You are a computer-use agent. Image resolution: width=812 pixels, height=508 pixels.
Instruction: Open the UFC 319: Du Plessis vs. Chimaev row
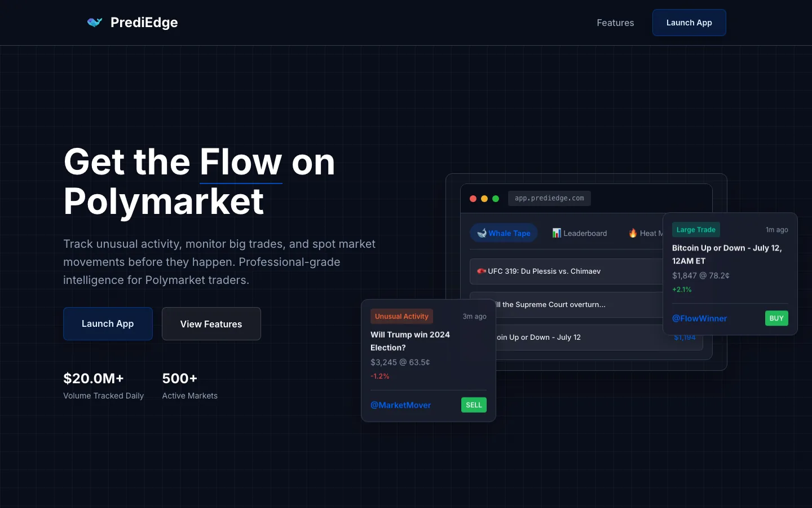(566, 271)
